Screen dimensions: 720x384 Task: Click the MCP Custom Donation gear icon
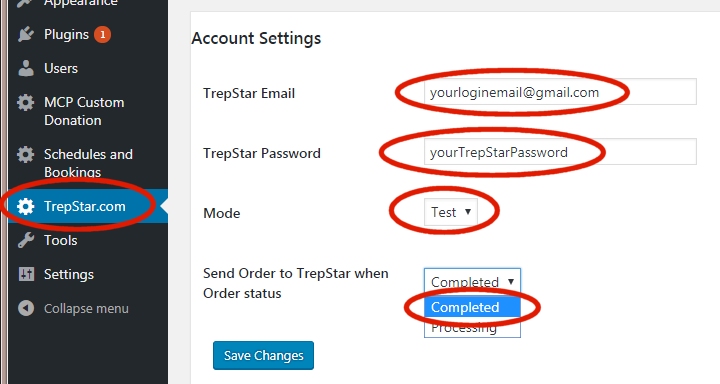click(26, 102)
